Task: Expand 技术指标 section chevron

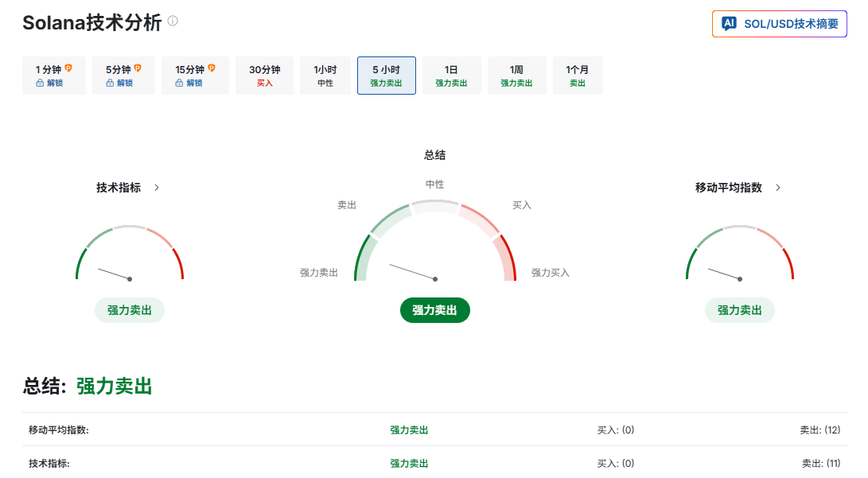Action: (157, 188)
